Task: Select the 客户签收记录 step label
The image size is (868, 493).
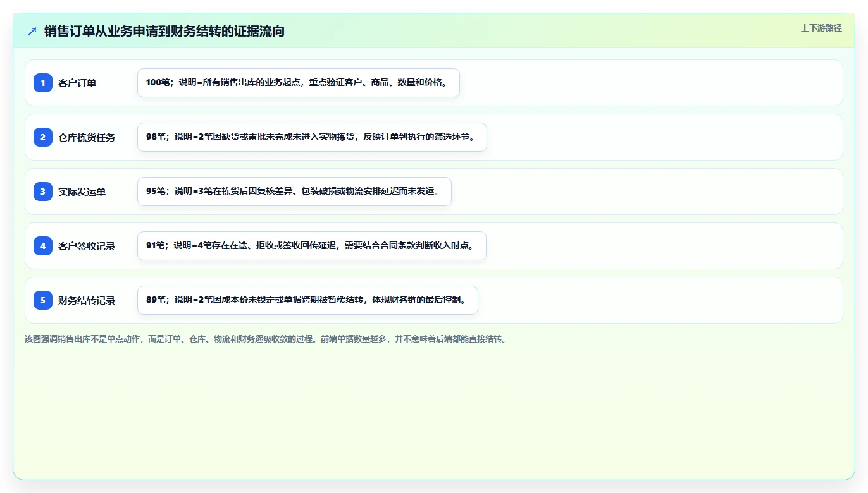Action: coord(87,246)
